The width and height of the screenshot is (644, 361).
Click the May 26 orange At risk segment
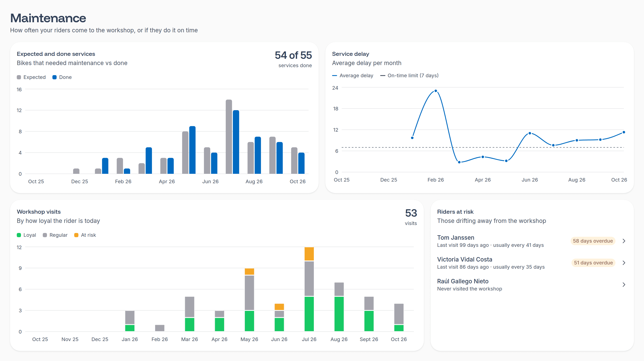[x=249, y=271]
